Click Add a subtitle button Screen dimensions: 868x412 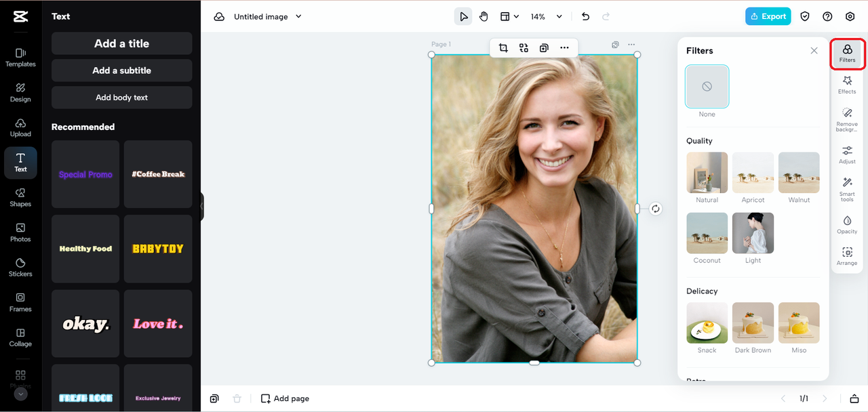[122, 70]
